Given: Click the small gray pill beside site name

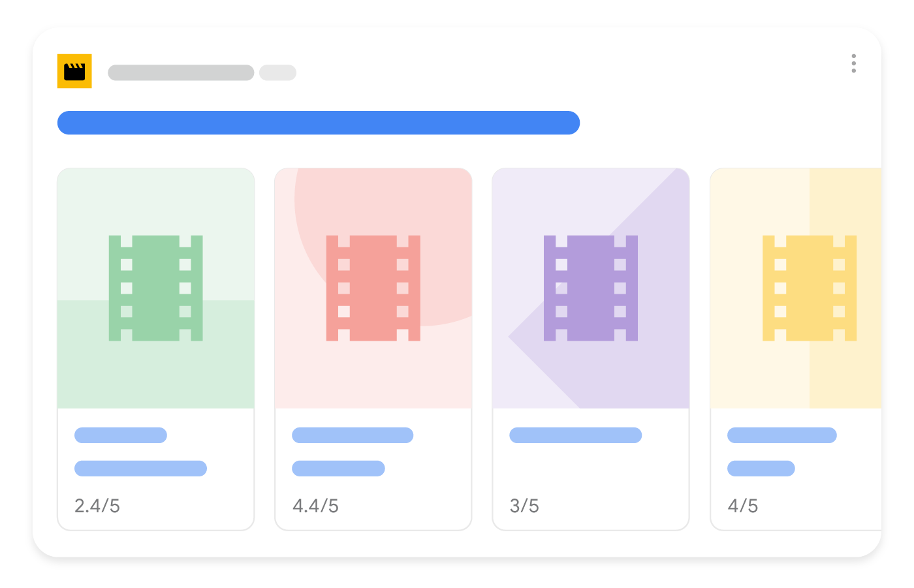Looking at the screenshot, I should point(277,72).
